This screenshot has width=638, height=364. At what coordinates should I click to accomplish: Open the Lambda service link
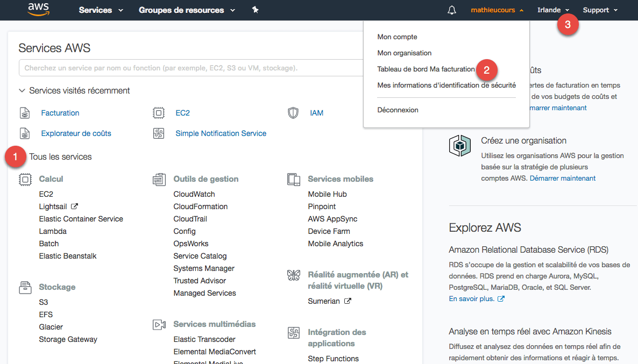tap(53, 231)
